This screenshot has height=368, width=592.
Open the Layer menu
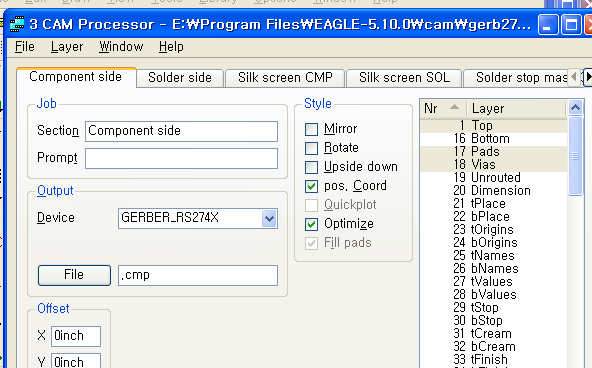[x=67, y=47]
